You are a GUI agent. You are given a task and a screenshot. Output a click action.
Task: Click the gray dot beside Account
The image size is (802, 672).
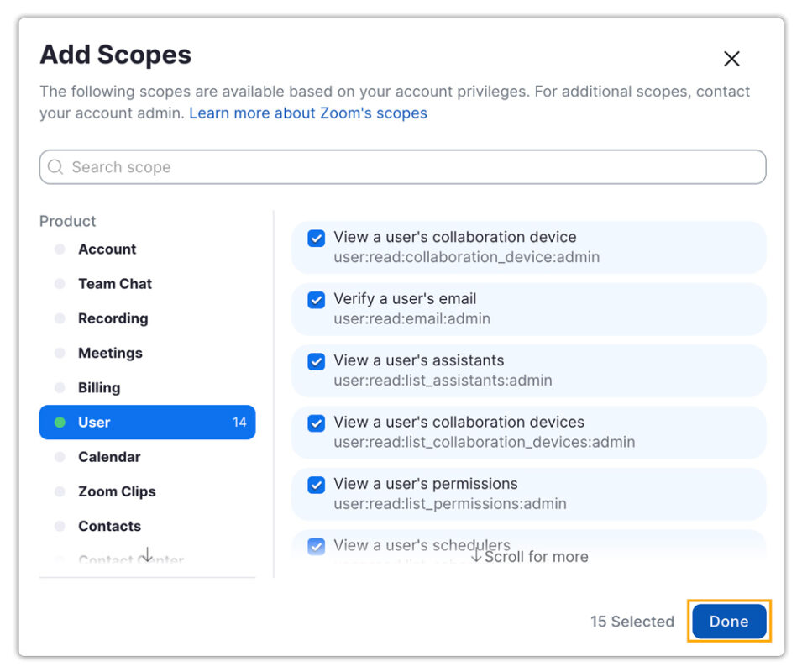click(60, 249)
